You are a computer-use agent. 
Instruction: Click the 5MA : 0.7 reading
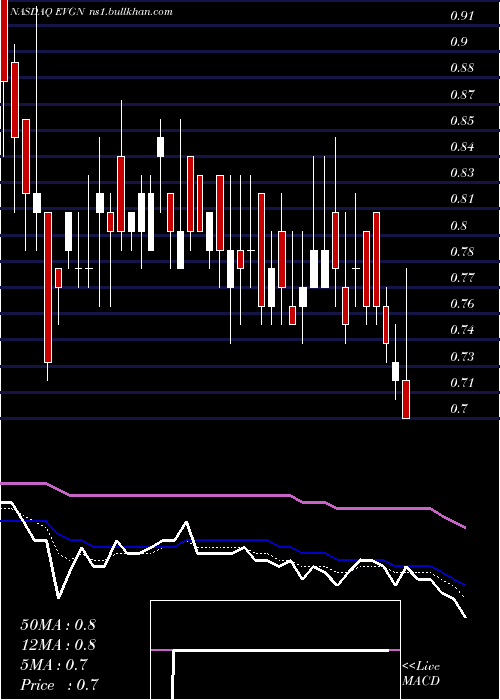pyautogui.click(x=54, y=665)
